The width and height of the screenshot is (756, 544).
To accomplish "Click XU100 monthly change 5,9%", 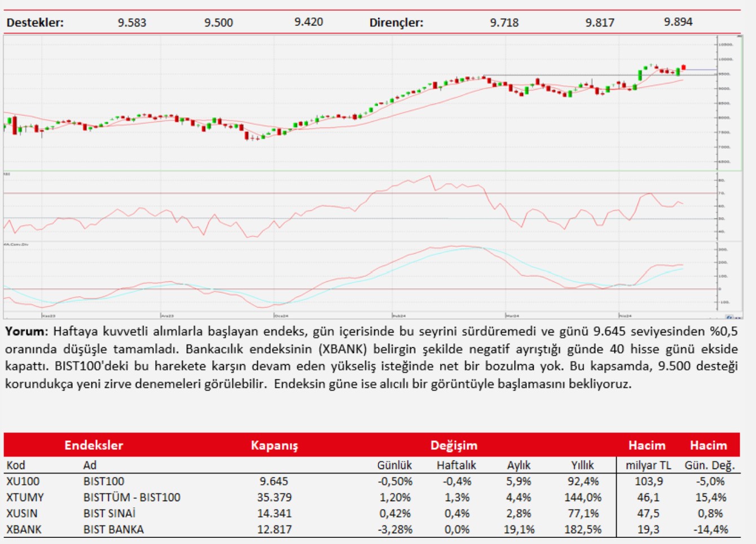I will pos(518,481).
